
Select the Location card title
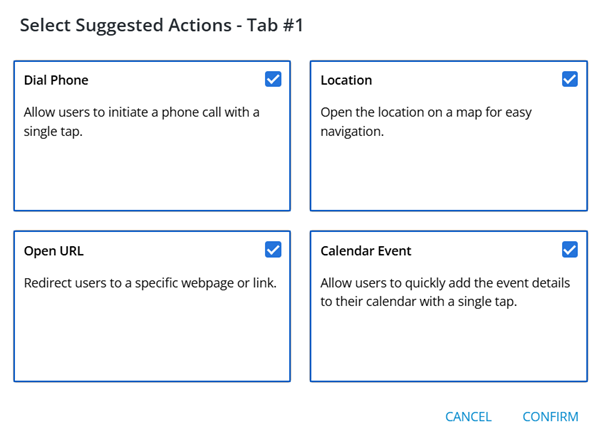[346, 80]
